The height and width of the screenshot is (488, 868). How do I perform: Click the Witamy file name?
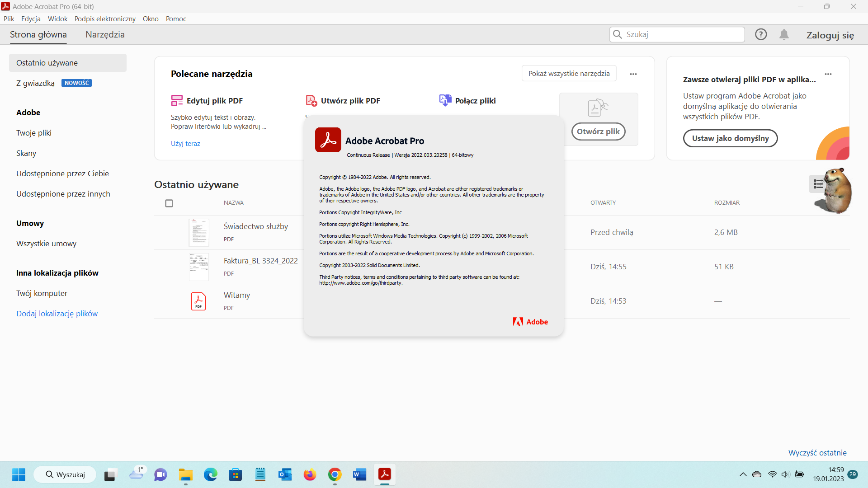click(x=237, y=295)
